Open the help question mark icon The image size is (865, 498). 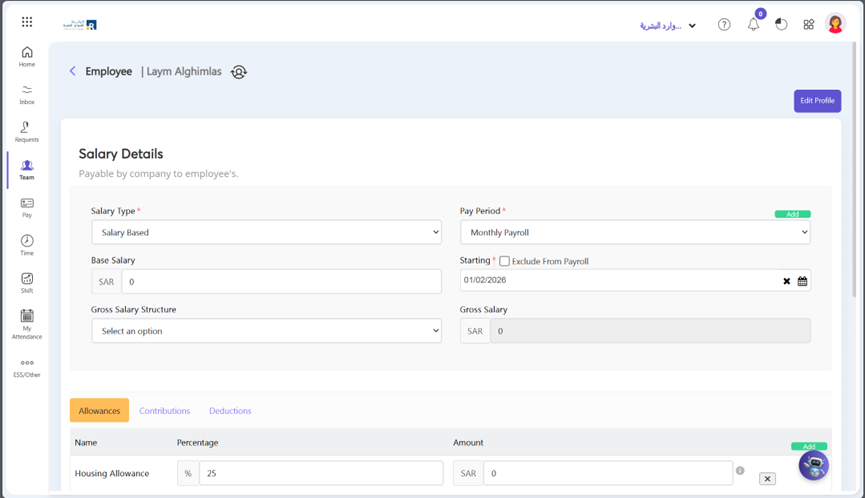pyautogui.click(x=724, y=25)
